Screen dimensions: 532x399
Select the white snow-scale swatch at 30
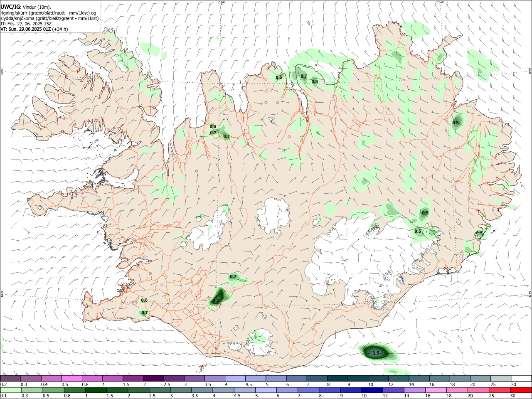(521, 379)
